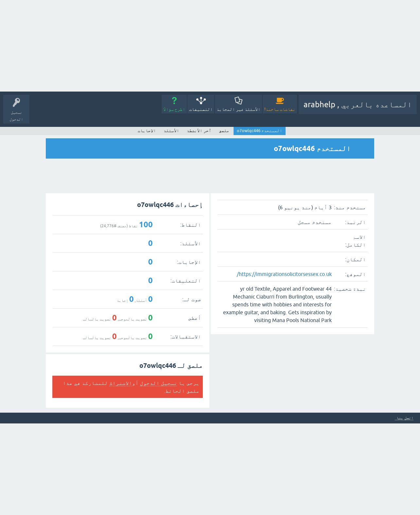
Task: Click the blue header title المستخدم o7owlqc446
Action: coord(312,149)
